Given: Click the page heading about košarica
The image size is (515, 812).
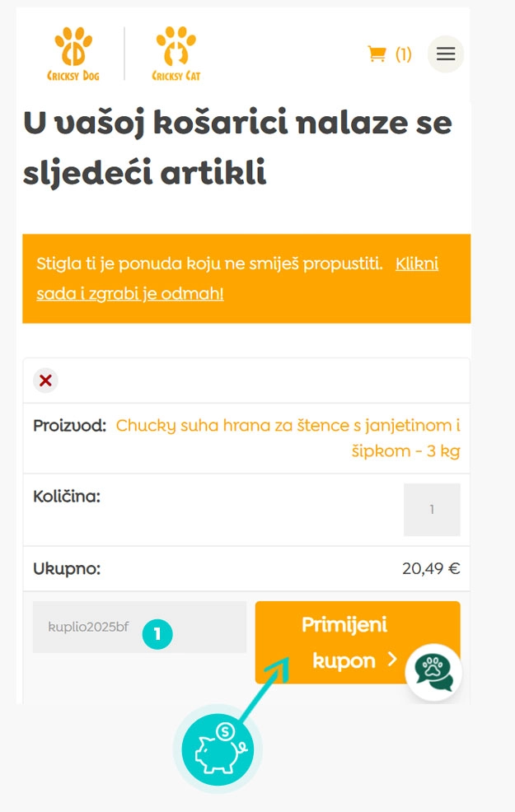Looking at the screenshot, I should coord(237,148).
